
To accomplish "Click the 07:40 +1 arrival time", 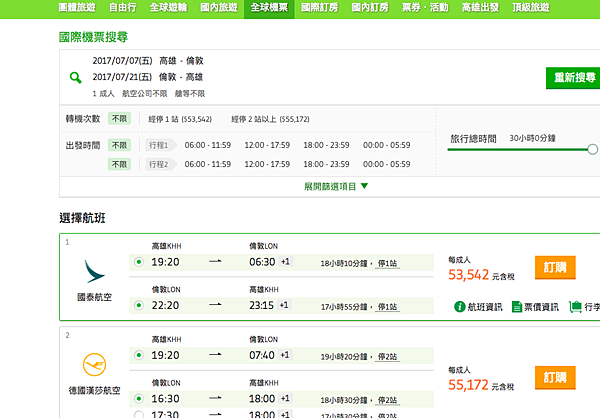I will 269,356.
